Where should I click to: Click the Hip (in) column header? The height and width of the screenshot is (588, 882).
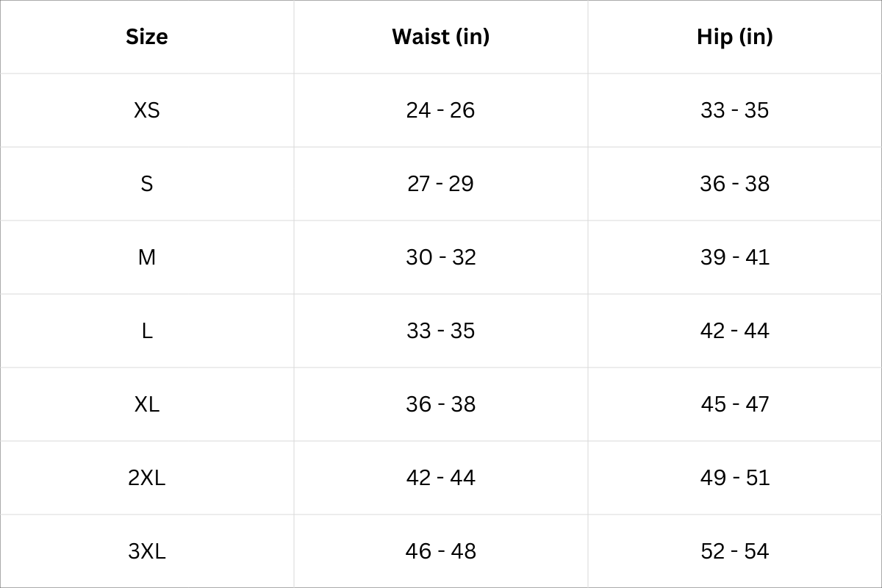734,37
